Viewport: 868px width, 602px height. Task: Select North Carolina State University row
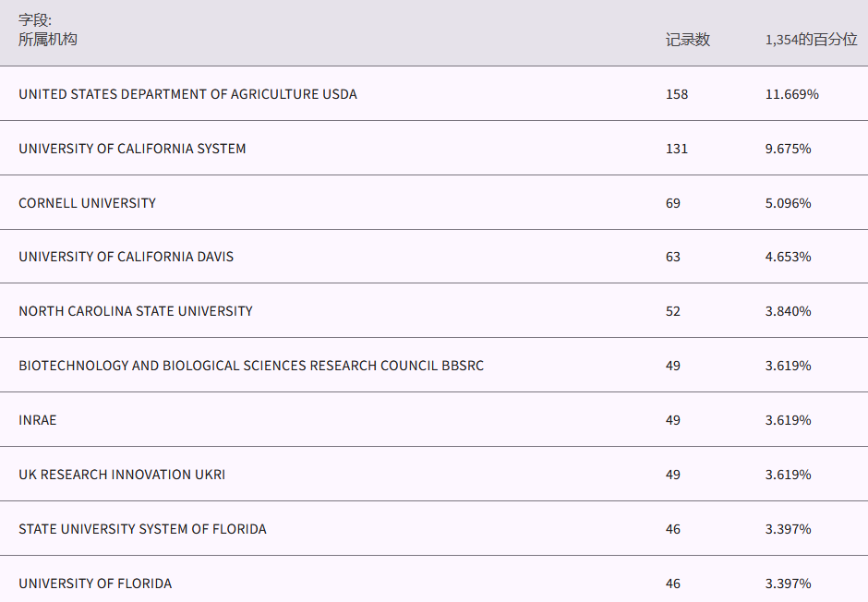click(135, 311)
